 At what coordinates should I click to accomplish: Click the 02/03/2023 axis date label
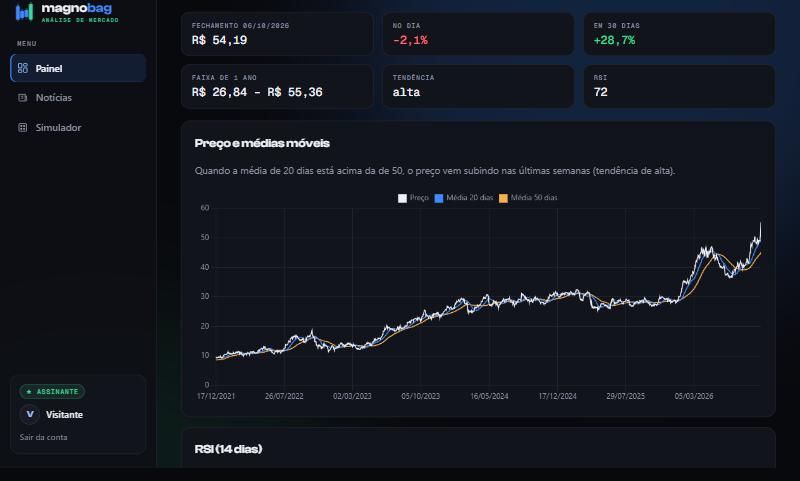352,396
